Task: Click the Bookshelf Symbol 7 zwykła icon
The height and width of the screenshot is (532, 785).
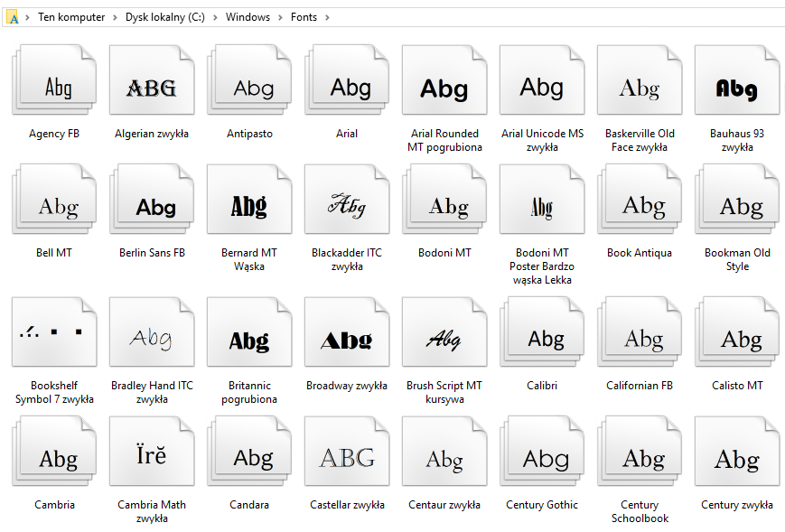Action: pos(54,331)
